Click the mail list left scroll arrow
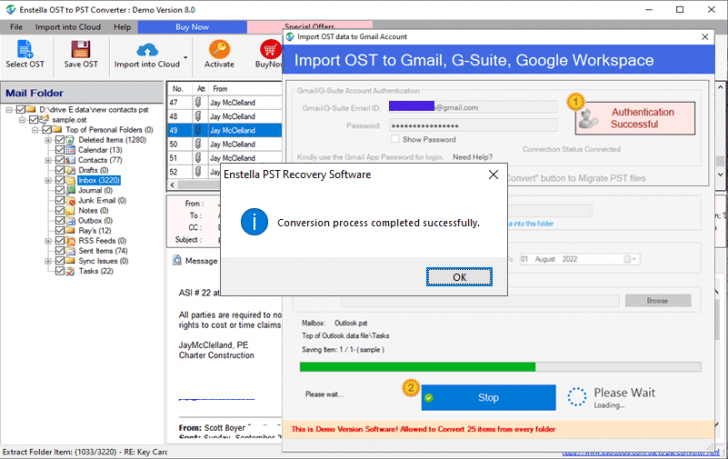This screenshot has height=459, width=728. [173, 185]
